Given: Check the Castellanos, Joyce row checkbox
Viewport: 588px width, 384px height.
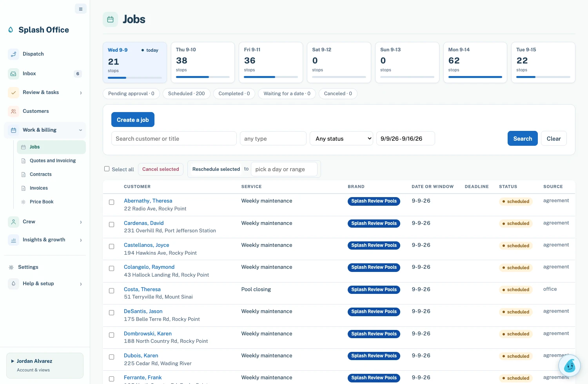Looking at the screenshot, I should coord(111,246).
